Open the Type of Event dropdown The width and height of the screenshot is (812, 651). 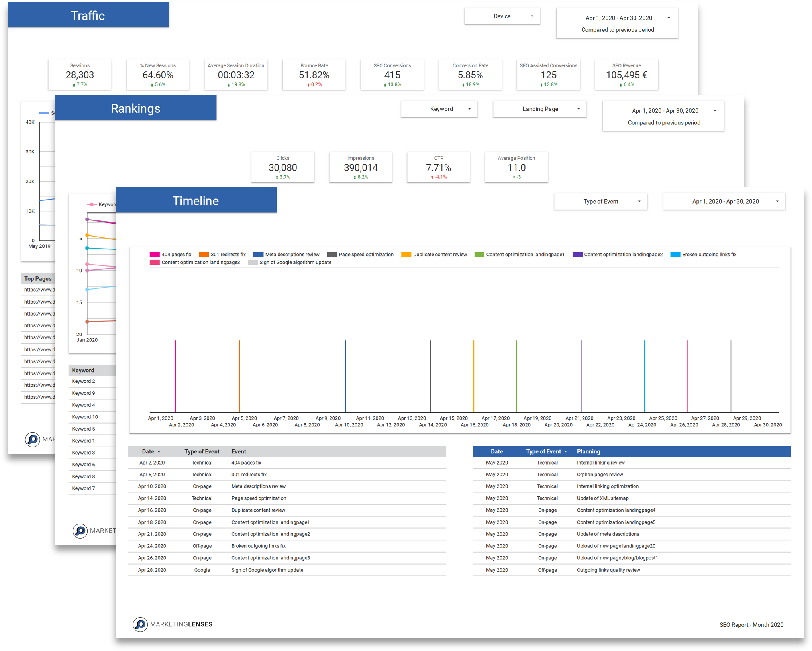600,202
